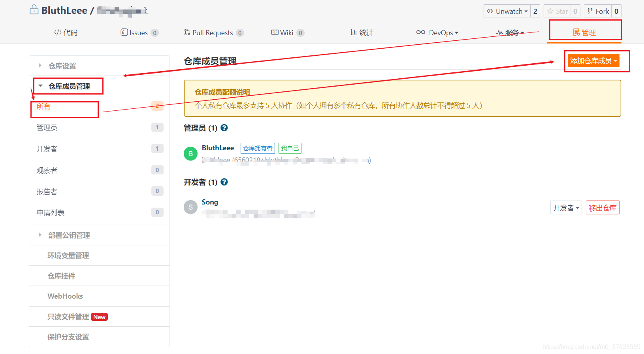The height and width of the screenshot is (354, 644).
Task: Select 报告者 in the sidebar
Action: click(x=99, y=191)
